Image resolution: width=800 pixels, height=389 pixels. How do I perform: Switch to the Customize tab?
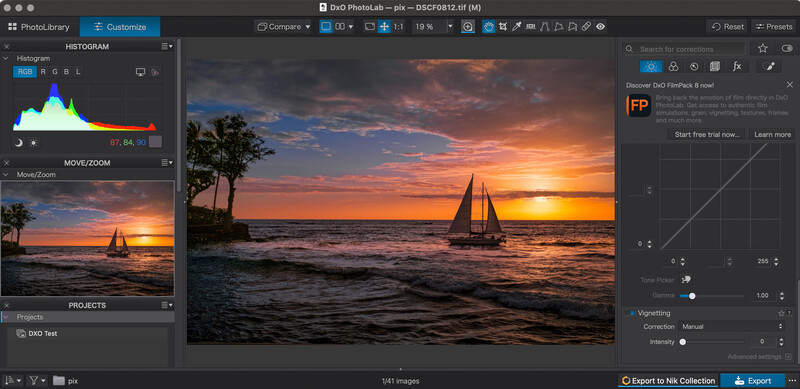pos(120,27)
